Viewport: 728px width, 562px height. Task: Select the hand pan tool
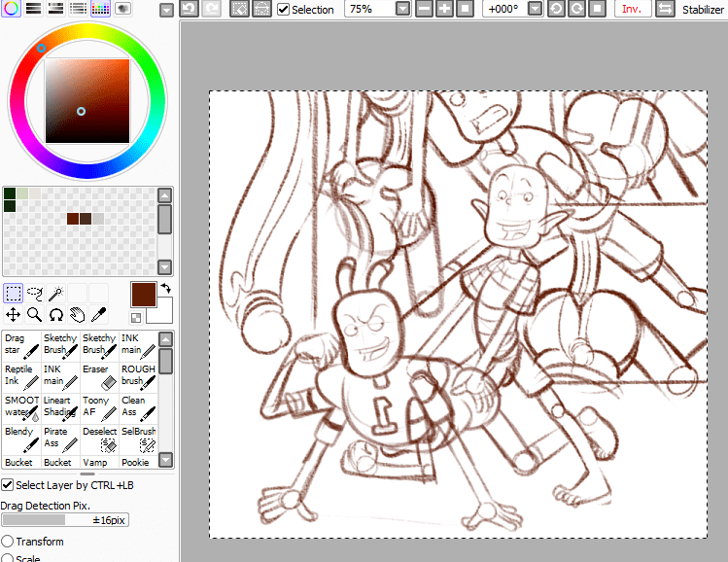coord(78,315)
